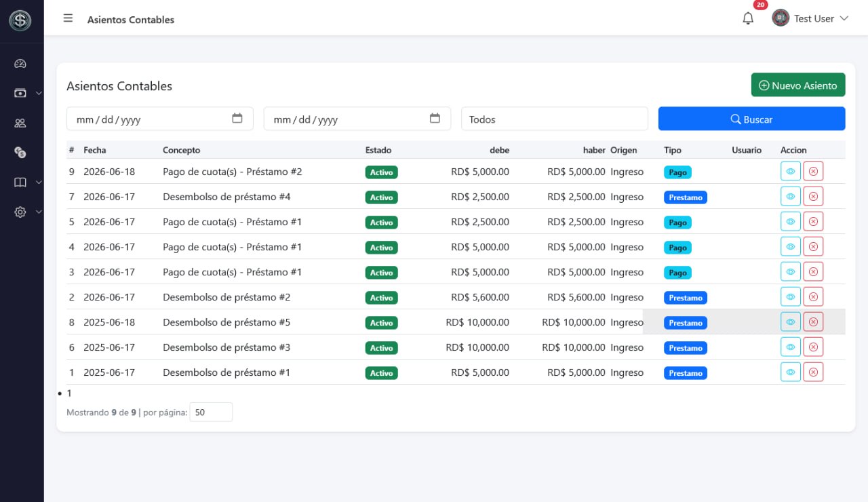Click the Prestamo badge of entry 7
This screenshot has width=868, height=502.
click(x=686, y=197)
